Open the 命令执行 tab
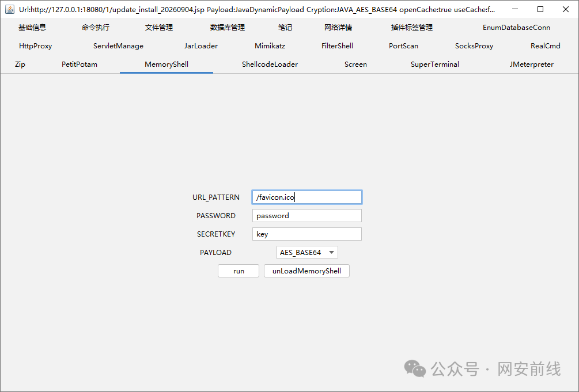This screenshot has height=392, width=579. [96, 27]
